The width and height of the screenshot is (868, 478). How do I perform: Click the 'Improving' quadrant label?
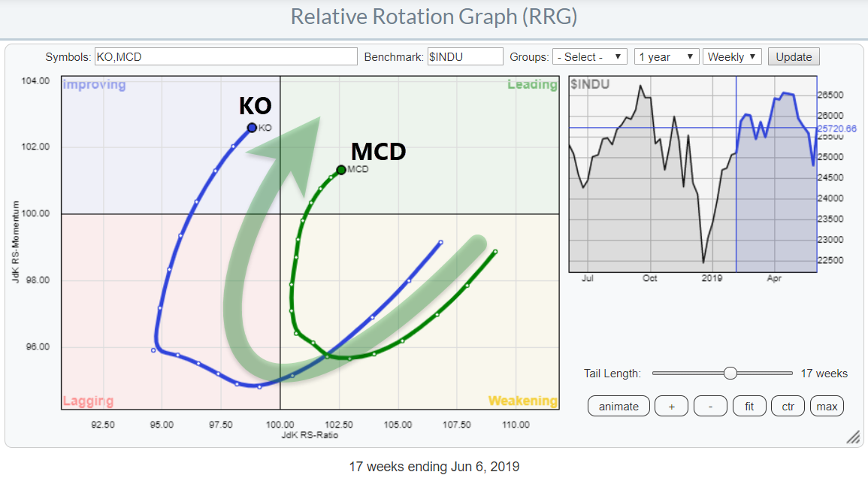tap(94, 84)
